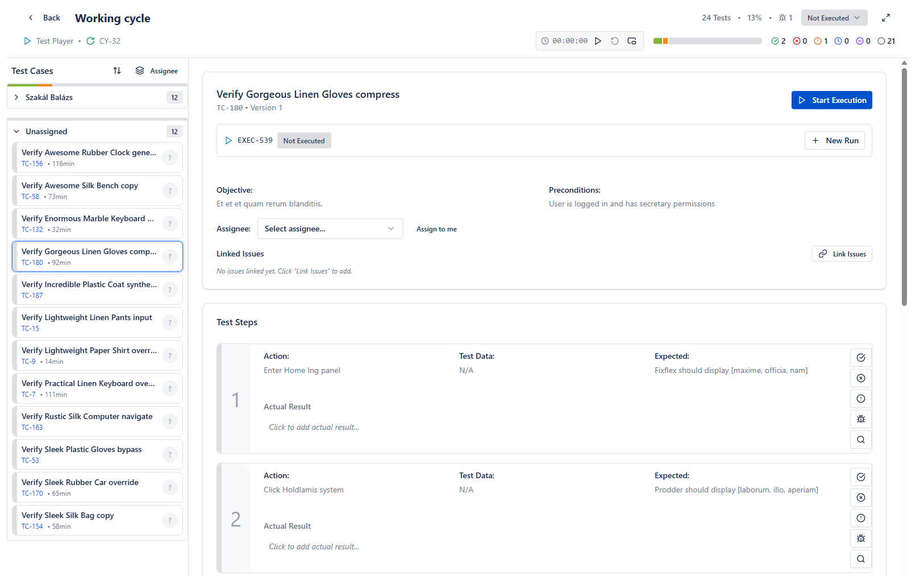Mark step 1 as failed
This screenshot has width=924, height=576.
tap(860, 378)
